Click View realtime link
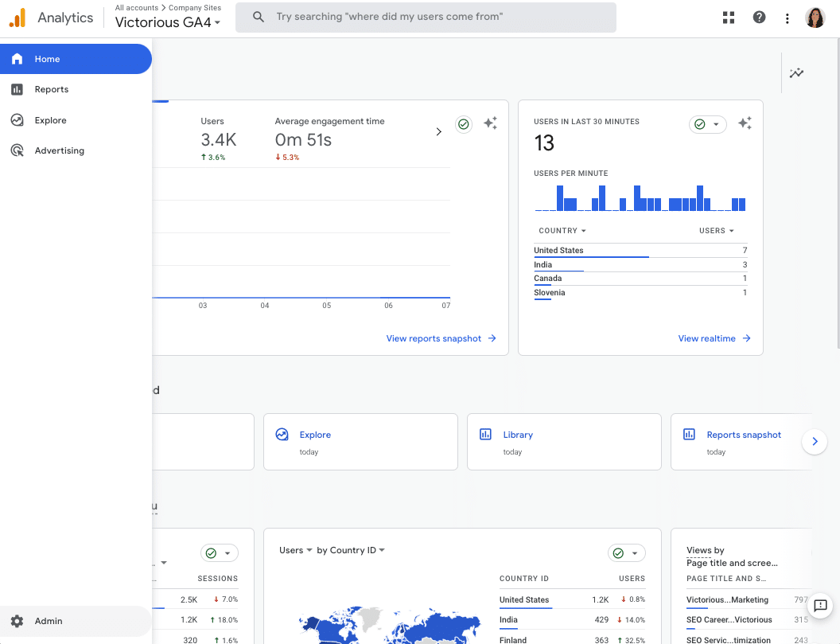 click(714, 338)
